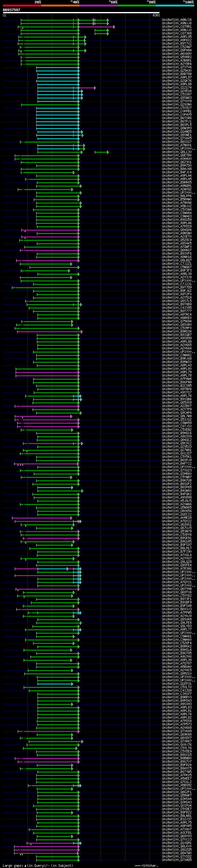197x868 pixels.
Task: Open hit UniRef100_A9NJJ6
Action: coord(177,23)
